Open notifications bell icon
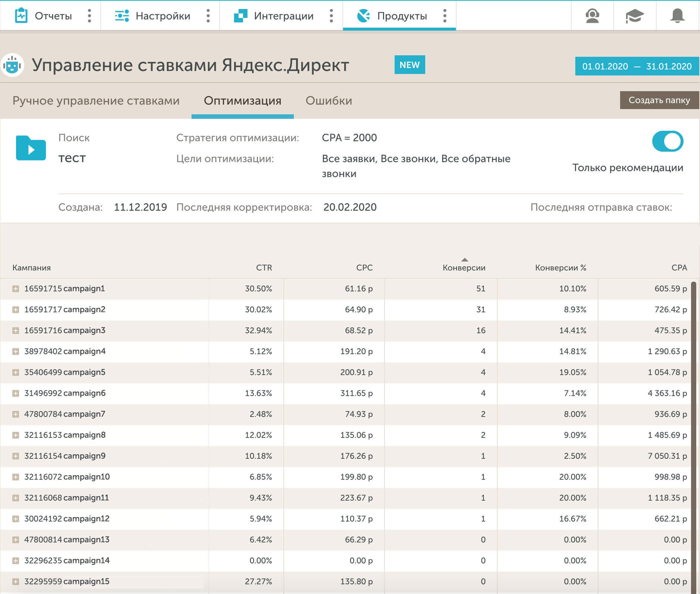700x594 pixels. pos(677,16)
